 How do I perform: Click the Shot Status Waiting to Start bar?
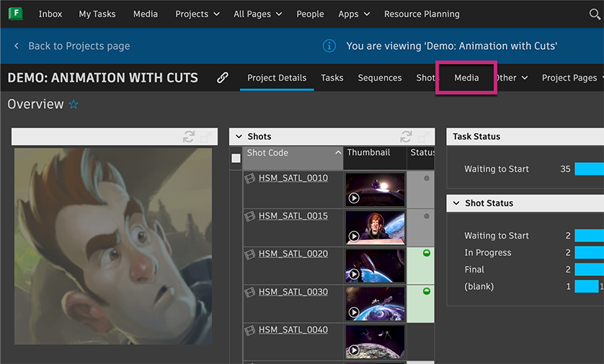click(589, 236)
